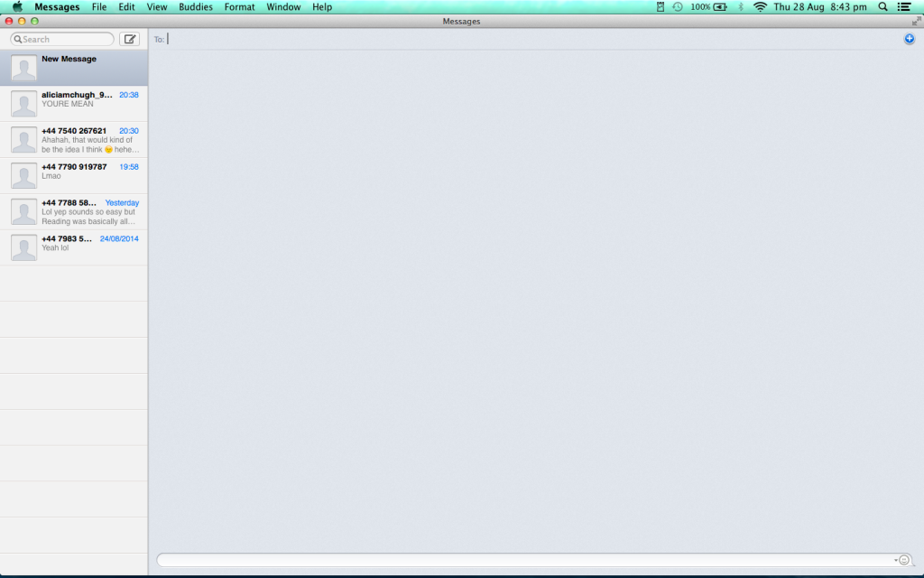
Task: Open the +44 7540 267621 conversation
Action: click(74, 139)
